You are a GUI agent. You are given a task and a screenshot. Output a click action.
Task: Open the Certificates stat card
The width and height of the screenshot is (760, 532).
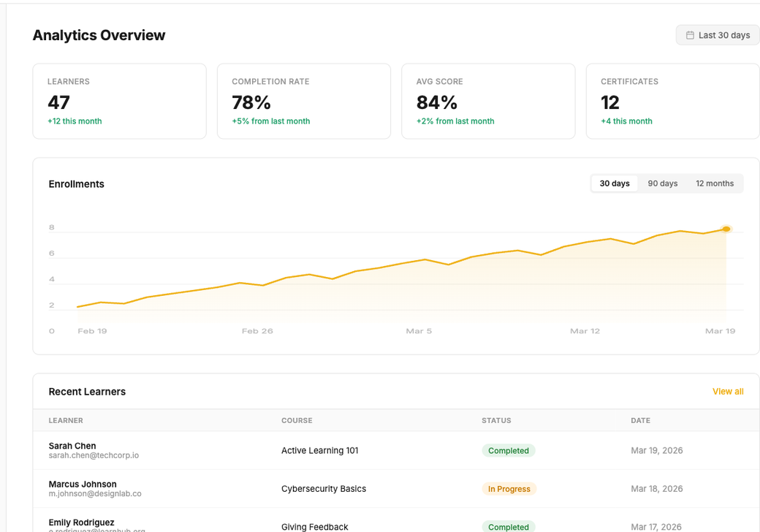click(672, 101)
